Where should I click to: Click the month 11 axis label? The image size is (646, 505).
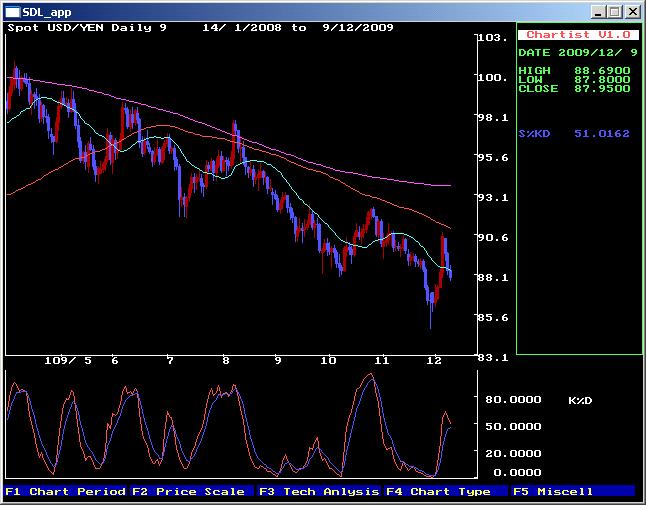tap(382, 361)
